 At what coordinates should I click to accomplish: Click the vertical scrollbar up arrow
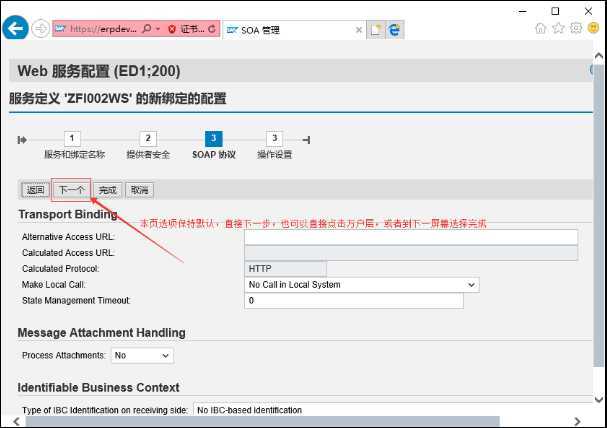coord(598,56)
